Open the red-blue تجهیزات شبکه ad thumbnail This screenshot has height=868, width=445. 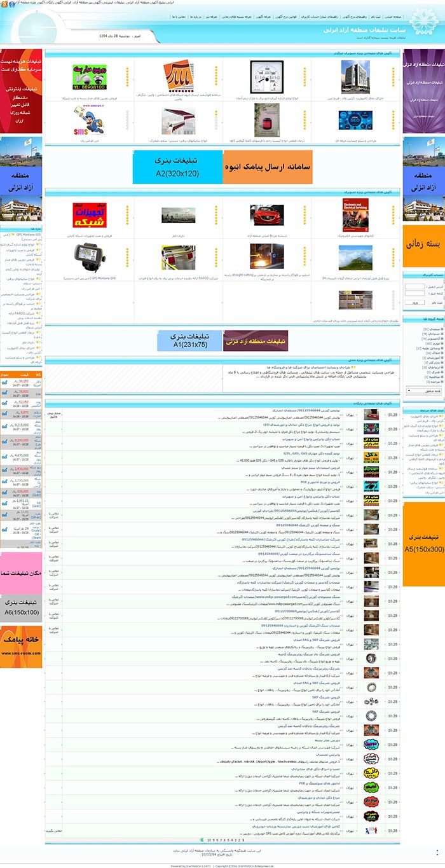[89, 215]
